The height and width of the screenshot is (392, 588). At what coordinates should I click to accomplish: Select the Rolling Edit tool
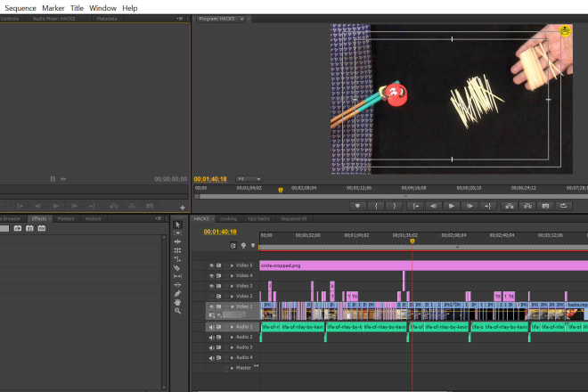click(178, 250)
